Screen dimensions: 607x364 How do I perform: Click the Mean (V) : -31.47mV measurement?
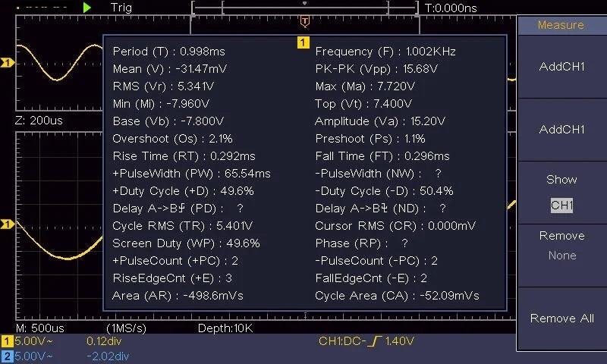pyautogui.click(x=169, y=69)
